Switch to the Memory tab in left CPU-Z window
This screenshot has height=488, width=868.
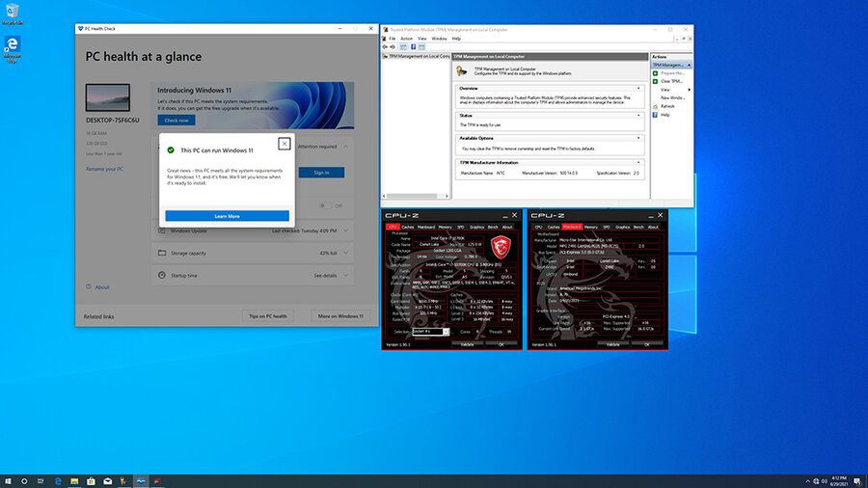[x=446, y=227]
